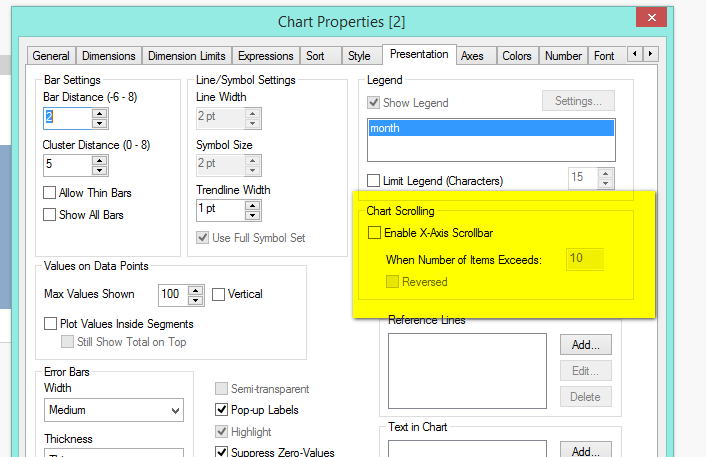
Task: Switch to the Axes tab
Action: coord(472,57)
